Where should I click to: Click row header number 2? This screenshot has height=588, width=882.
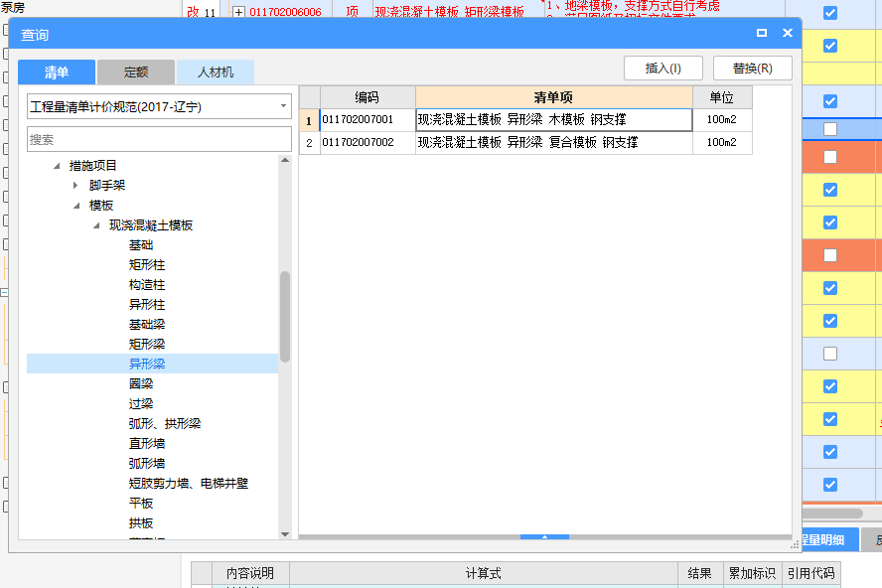pos(309,143)
